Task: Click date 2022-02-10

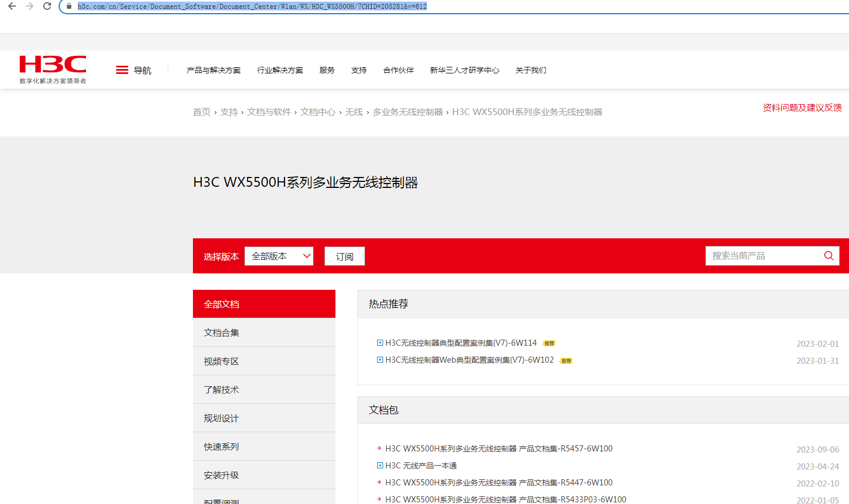Action: point(818,484)
